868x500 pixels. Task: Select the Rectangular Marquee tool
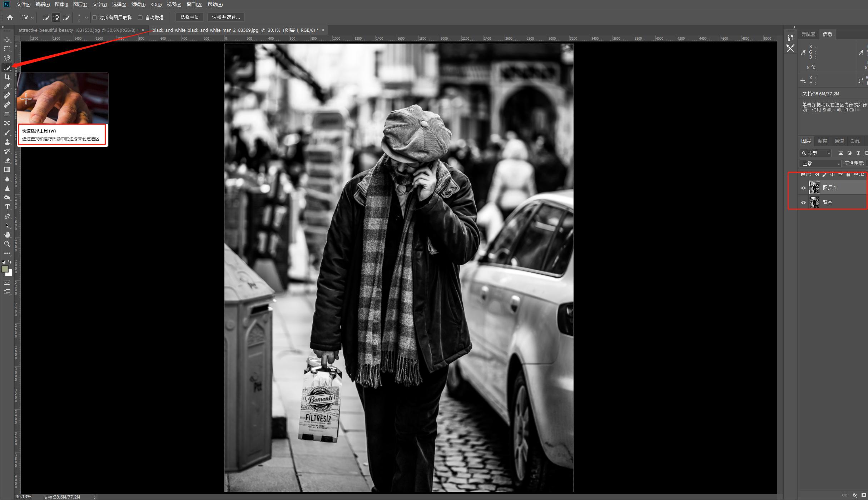(7, 49)
